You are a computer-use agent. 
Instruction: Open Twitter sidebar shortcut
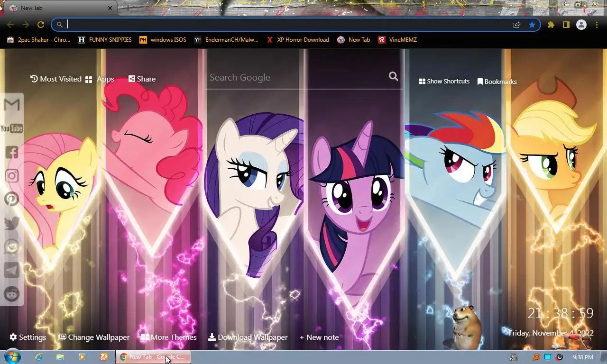pos(12,223)
